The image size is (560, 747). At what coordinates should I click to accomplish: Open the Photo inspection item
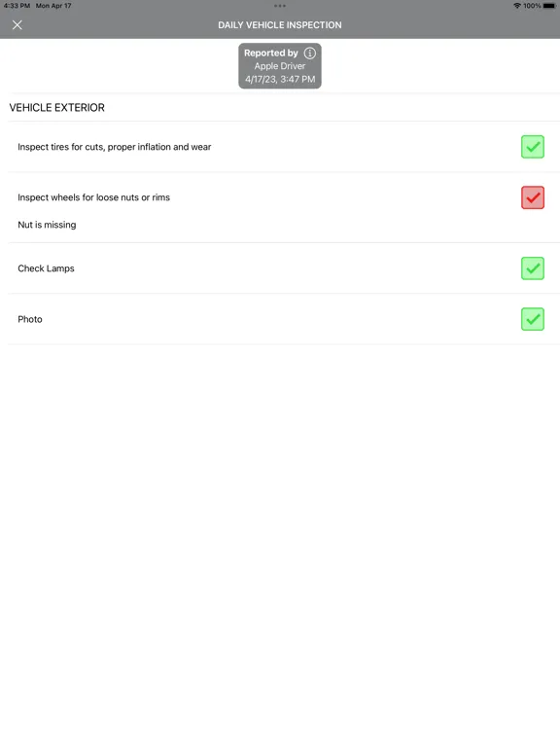tap(280, 319)
